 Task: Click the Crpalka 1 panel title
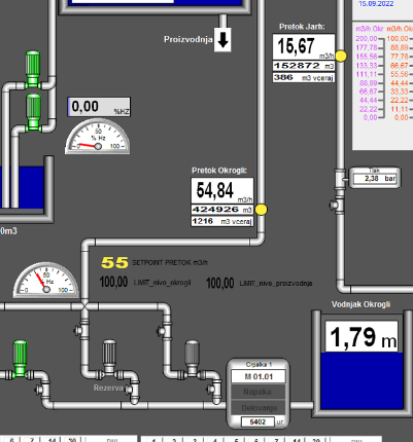click(258, 364)
